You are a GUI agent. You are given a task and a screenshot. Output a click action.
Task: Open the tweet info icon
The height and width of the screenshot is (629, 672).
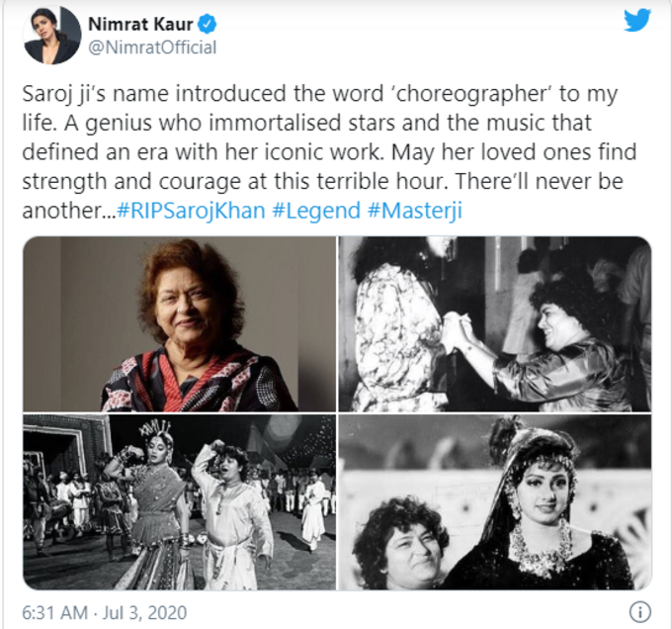click(x=639, y=612)
